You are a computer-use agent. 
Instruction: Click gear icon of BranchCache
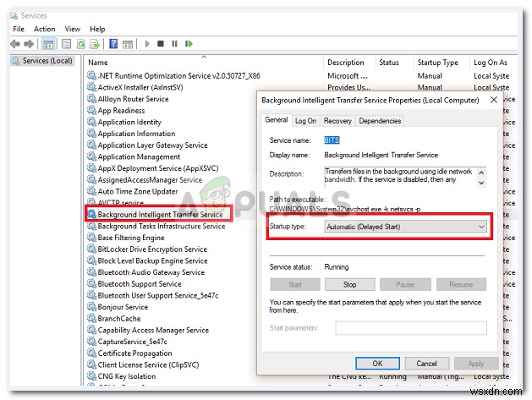click(91, 318)
